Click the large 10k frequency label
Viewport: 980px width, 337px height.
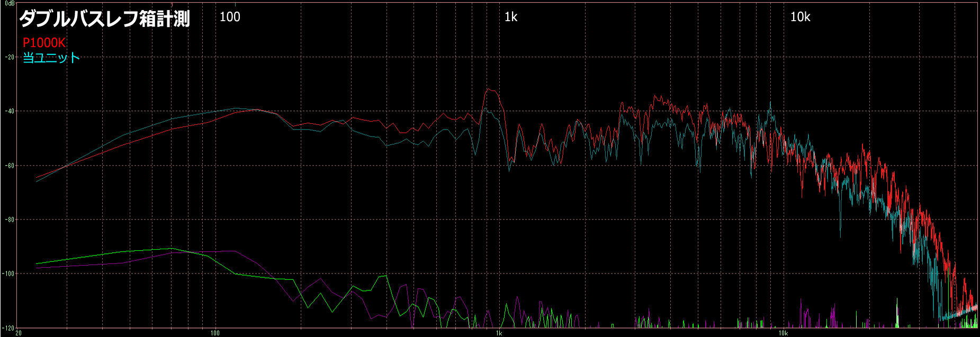point(800,17)
